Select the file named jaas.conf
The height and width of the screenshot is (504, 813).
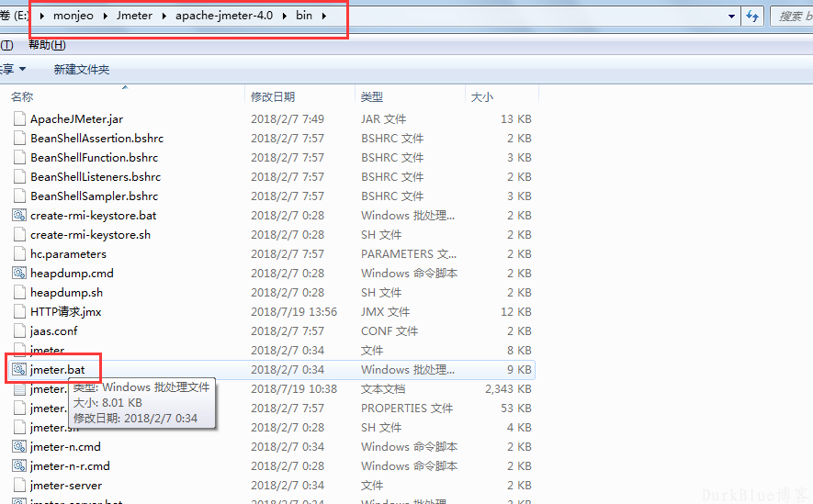(54, 331)
